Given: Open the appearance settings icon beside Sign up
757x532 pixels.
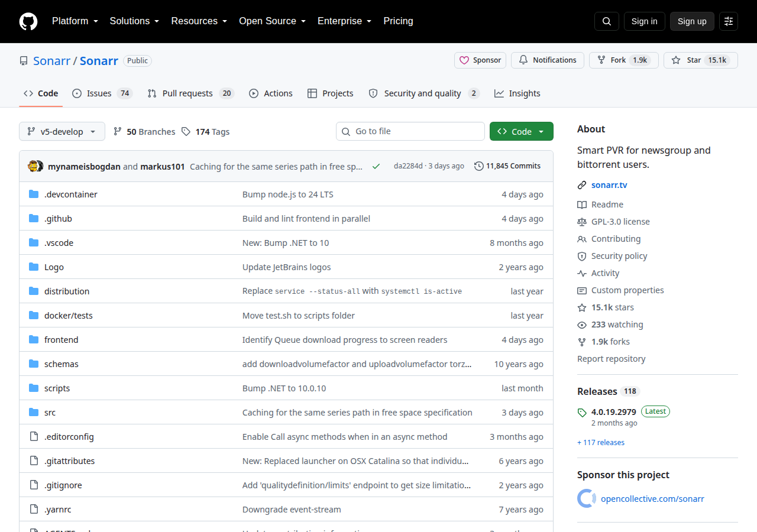Looking at the screenshot, I should click(x=729, y=21).
